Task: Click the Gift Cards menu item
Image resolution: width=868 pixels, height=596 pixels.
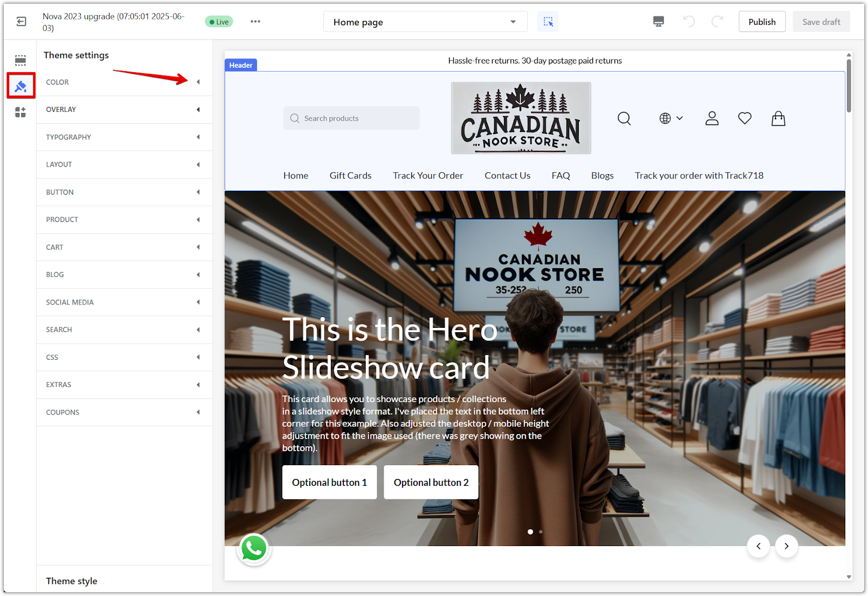Action: click(x=350, y=175)
